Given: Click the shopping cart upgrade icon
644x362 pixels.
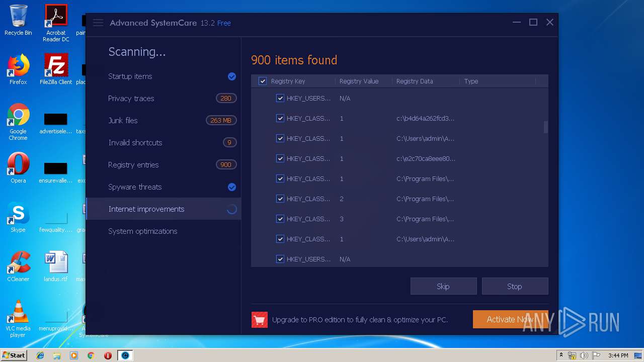Looking at the screenshot, I should 260,319.
